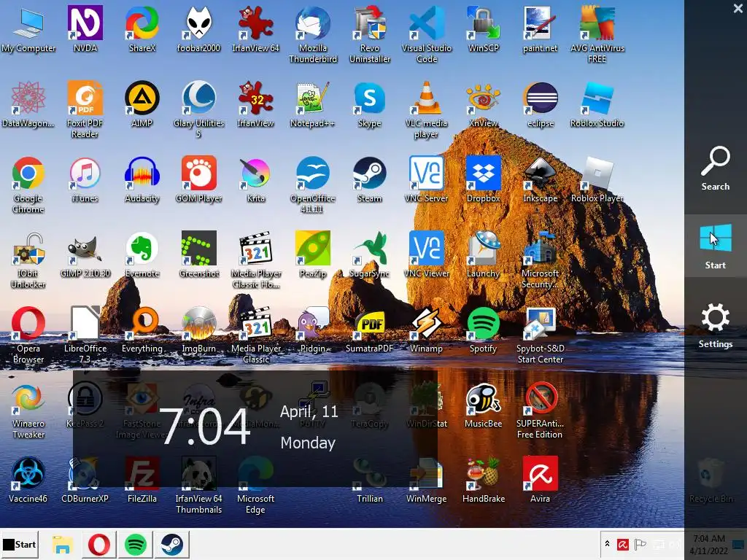Open foobar2000 desktop icon
747x560 pixels.
[x=198, y=29]
